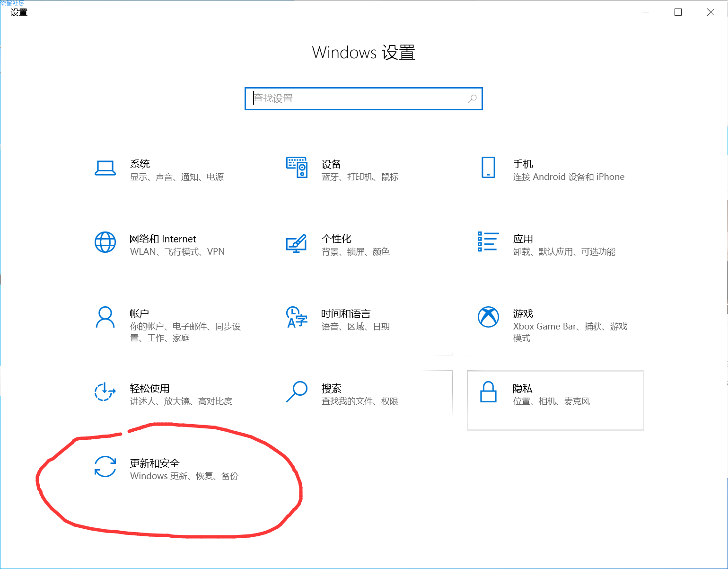Maximize the 设置 window
728x569 pixels.
678,12
